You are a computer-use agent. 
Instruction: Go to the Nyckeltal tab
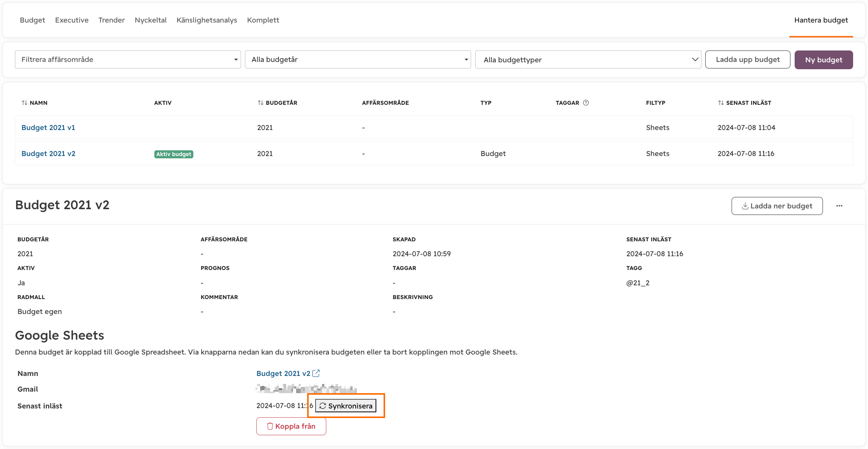point(151,20)
